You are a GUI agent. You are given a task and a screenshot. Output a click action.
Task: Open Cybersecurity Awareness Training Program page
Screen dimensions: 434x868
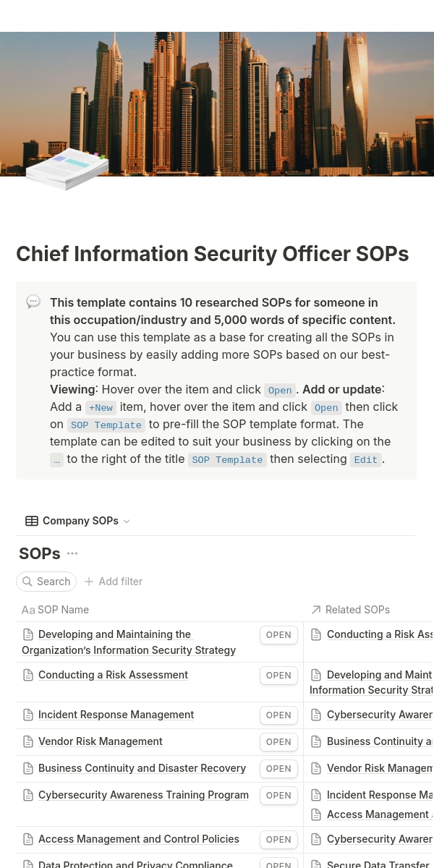click(143, 795)
